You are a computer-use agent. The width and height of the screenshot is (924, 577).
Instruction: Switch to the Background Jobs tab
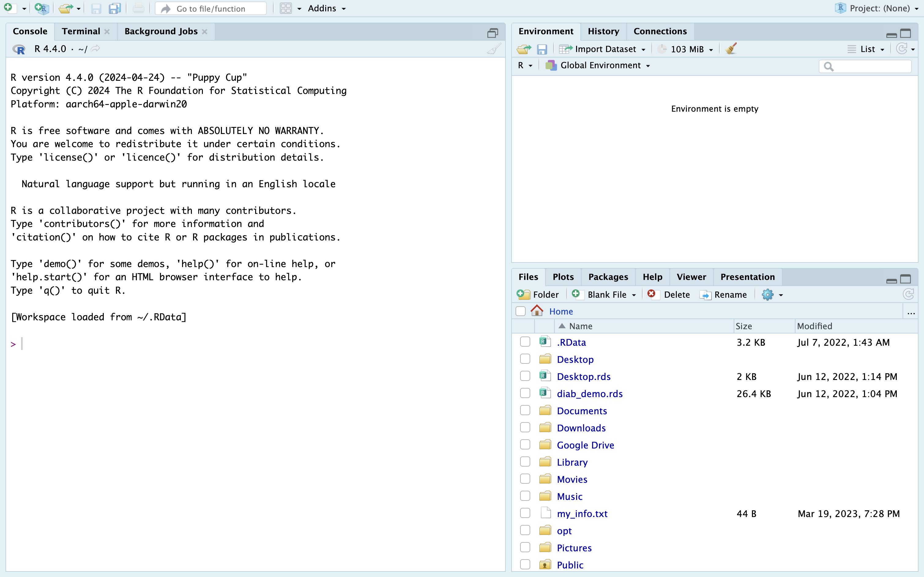click(x=161, y=31)
